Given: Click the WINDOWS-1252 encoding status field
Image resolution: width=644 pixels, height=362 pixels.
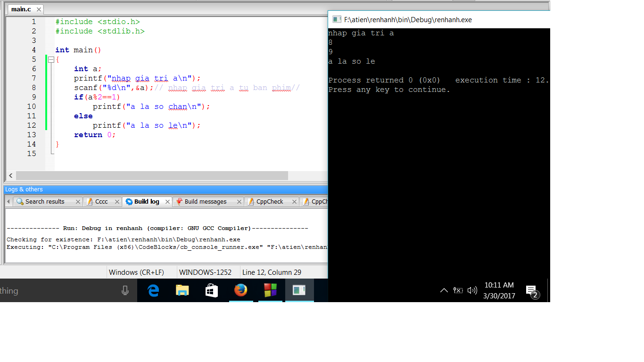Looking at the screenshot, I should (206, 272).
